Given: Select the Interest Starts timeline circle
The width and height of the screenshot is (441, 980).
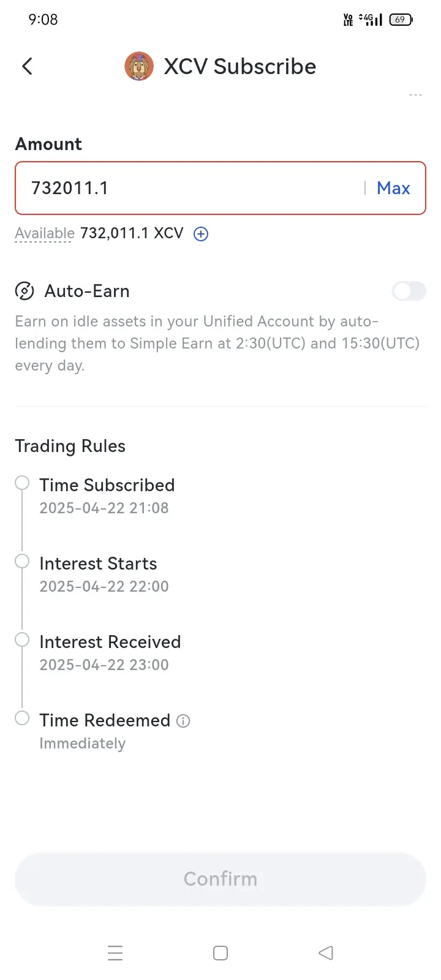Looking at the screenshot, I should click(22, 561).
